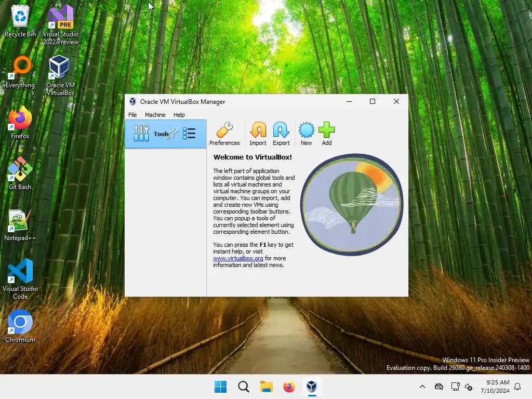Open the clock showing 9:25 AM
Viewport: 532px width, 399px height.
(x=495, y=387)
